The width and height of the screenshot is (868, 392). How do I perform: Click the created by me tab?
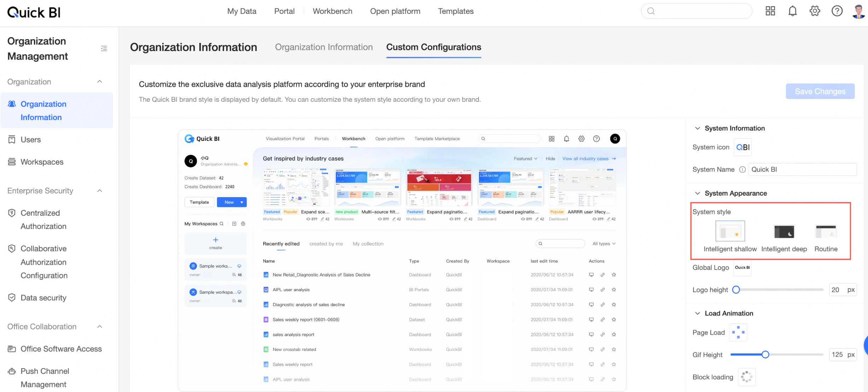tap(326, 244)
